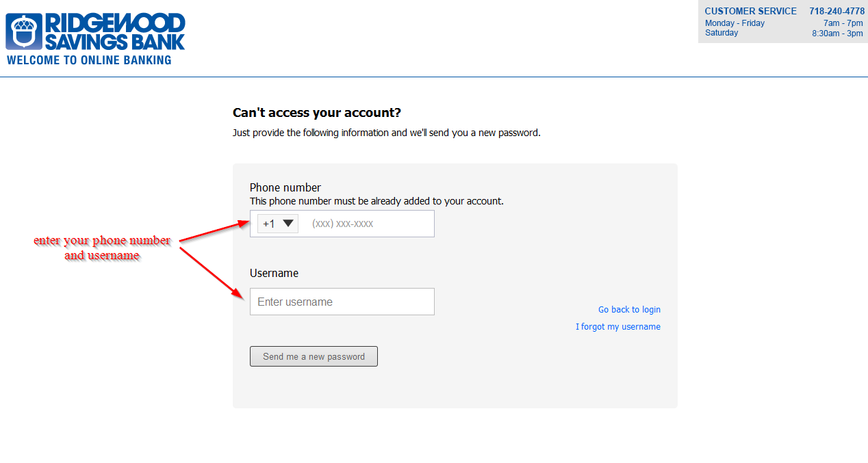The height and width of the screenshot is (463, 868).
Task: Click the Customer Service heading
Action: point(750,11)
